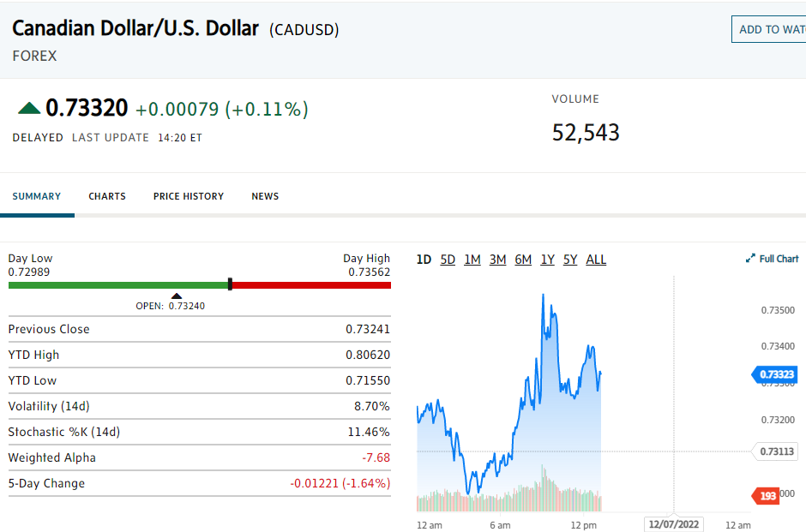The image size is (806, 532).
Task: Select the 1D chart range
Action: 424,260
